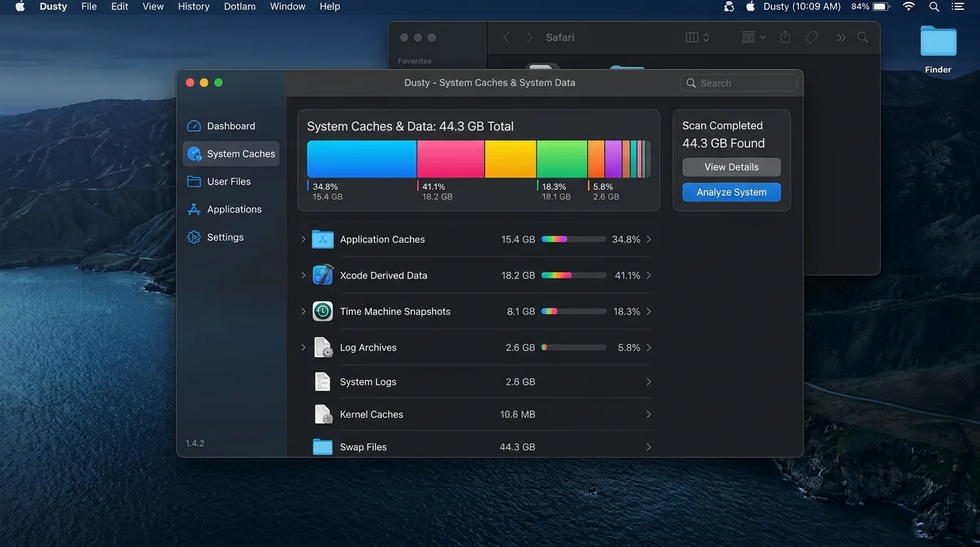Open the Finder view switcher dropdown
Viewport: 980px width, 547px height.
tap(697, 37)
